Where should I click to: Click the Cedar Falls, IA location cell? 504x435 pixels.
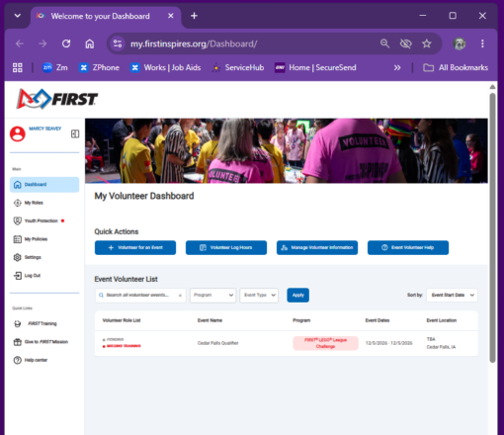click(x=441, y=347)
